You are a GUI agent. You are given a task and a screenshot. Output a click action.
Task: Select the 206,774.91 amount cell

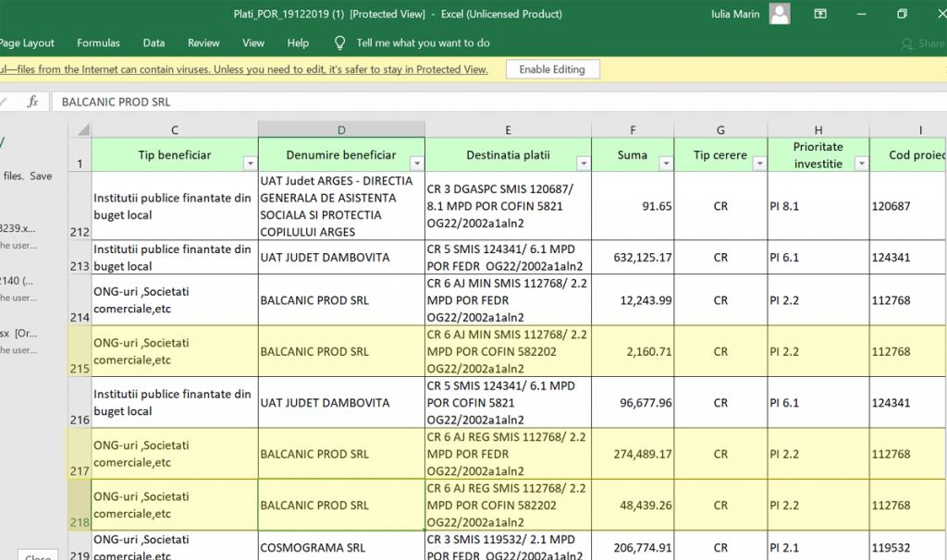pos(633,546)
